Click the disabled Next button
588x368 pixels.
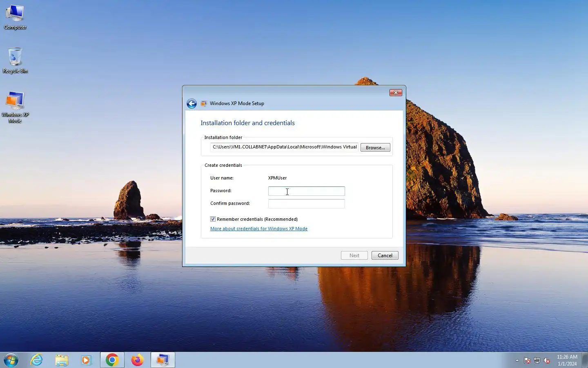click(354, 256)
